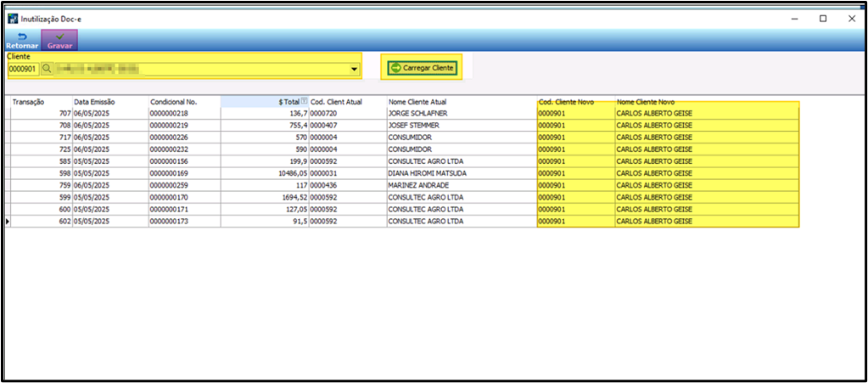
Task: Click the Cod. Cliente Novo column header
Action: coord(576,102)
